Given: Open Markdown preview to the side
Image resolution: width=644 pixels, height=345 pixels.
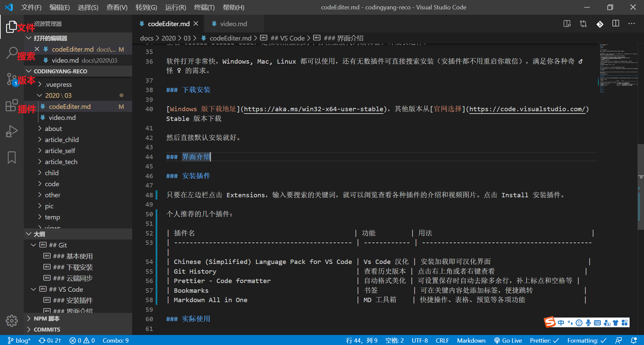Looking at the screenshot, I should tap(567, 24).
